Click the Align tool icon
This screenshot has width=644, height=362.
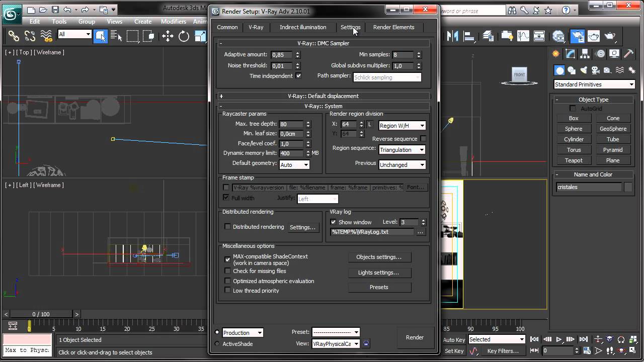[x=469, y=36]
